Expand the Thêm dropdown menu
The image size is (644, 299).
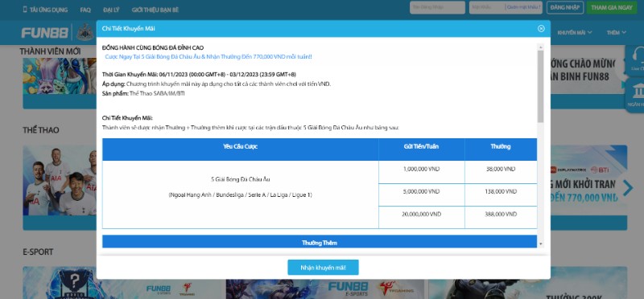[x=617, y=32]
